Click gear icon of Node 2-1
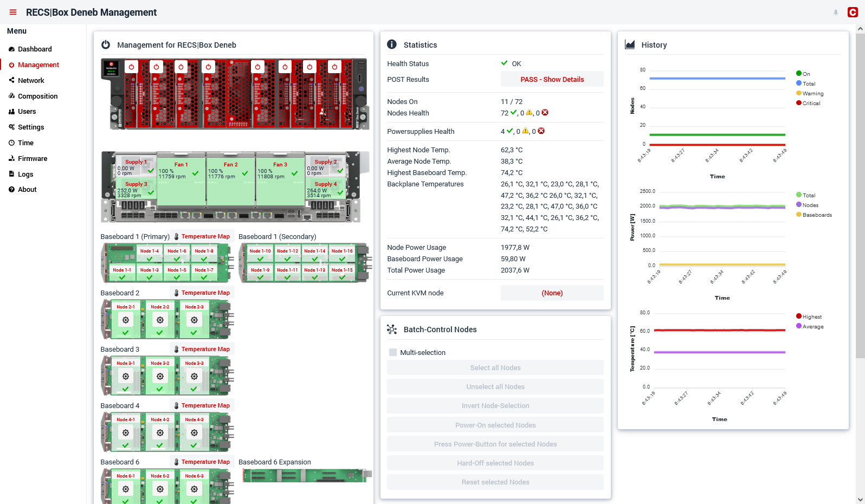Screen dimensions: 865x504 (x=126, y=320)
